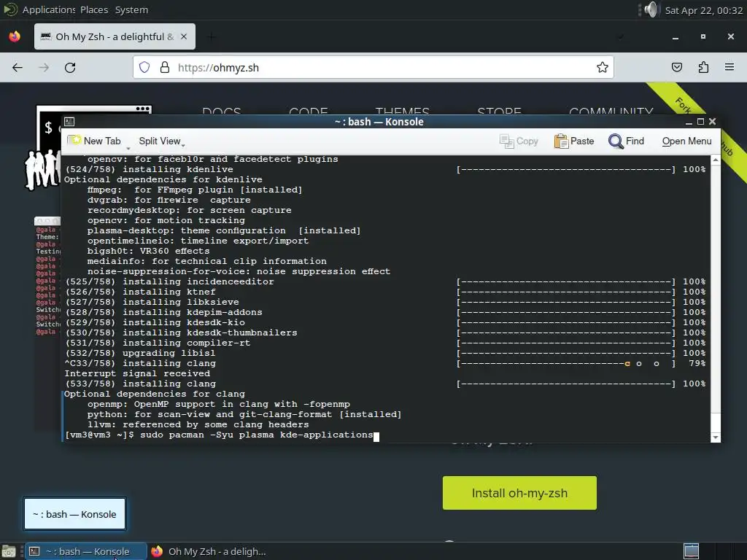Click the Install oh-my-zsh button

pyautogui.click(x=519, y=493)
